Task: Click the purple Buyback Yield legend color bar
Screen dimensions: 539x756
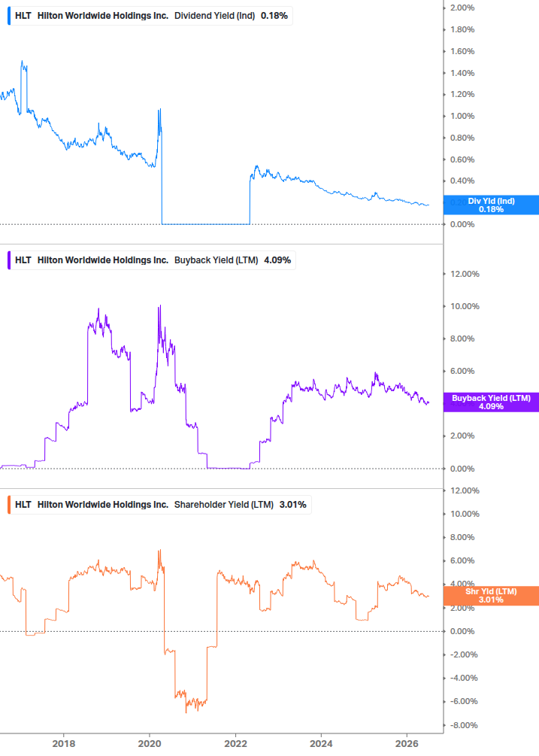Action: (x=9, y=260)
